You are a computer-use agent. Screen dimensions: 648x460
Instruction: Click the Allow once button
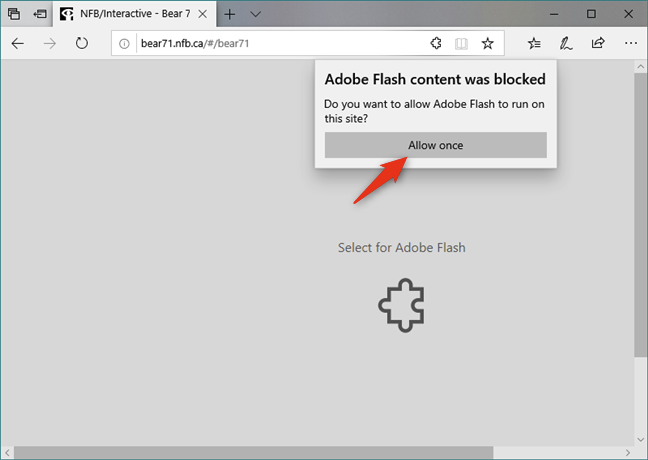pyautogui.click(x=436, y=145)
